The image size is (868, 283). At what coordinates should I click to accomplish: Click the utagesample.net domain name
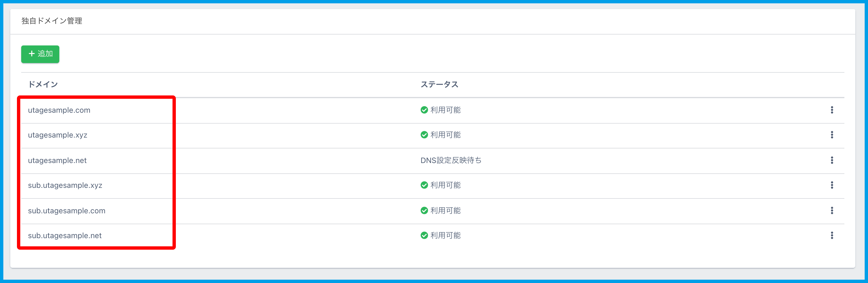coord(57,161)
